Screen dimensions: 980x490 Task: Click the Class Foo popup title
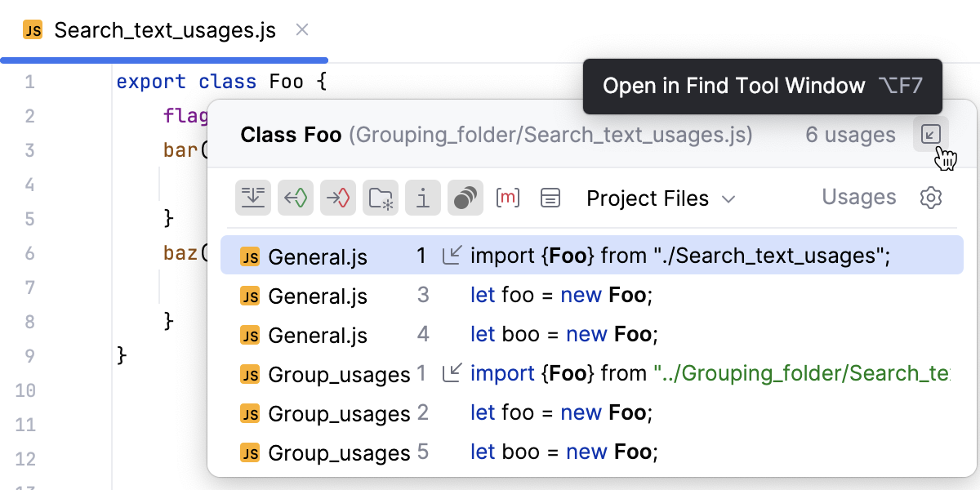(x=291, y=135)
